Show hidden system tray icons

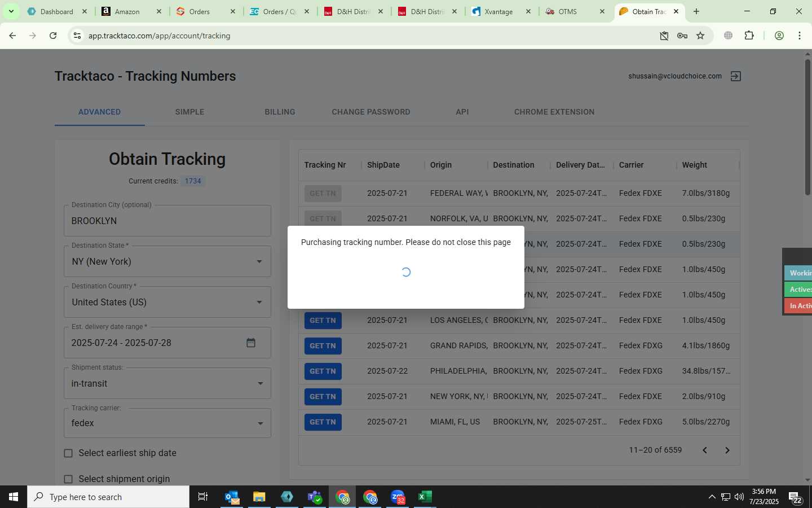tap(712, 497)
